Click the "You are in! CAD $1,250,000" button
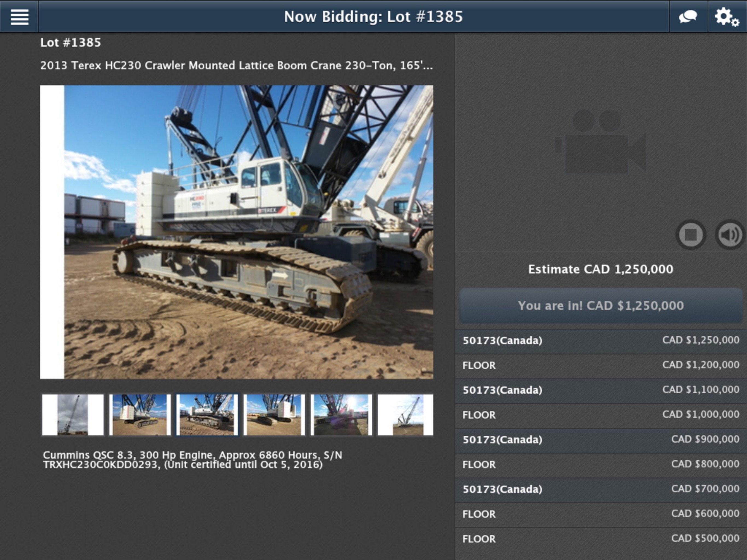 coord(600,306)
